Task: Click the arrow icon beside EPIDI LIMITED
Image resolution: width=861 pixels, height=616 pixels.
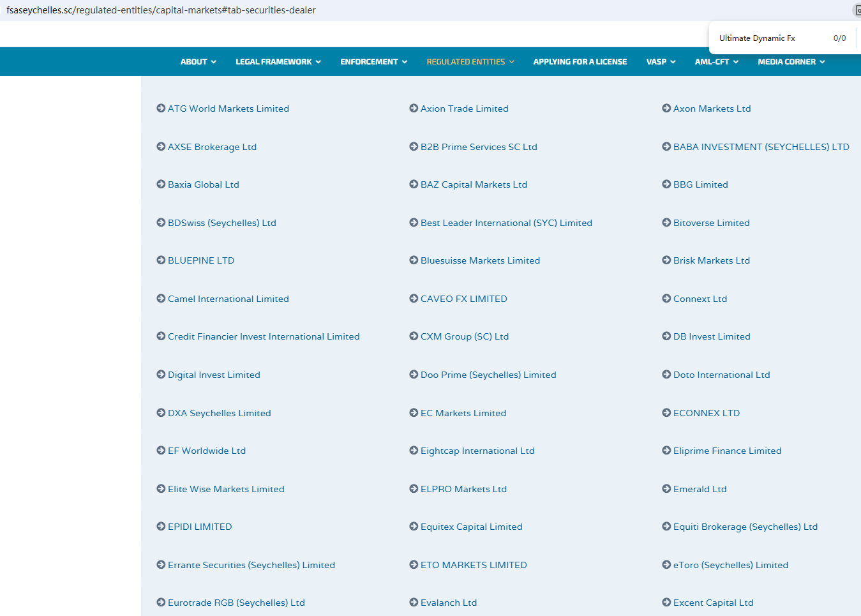Action: (161, 527)
